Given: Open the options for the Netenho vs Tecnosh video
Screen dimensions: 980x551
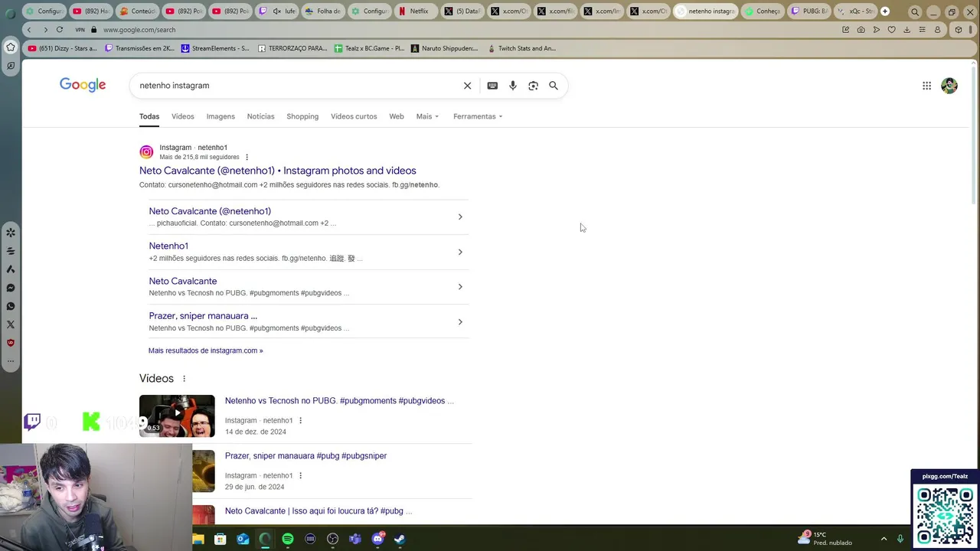Looking at the screenshot, I should pos(300,420).
